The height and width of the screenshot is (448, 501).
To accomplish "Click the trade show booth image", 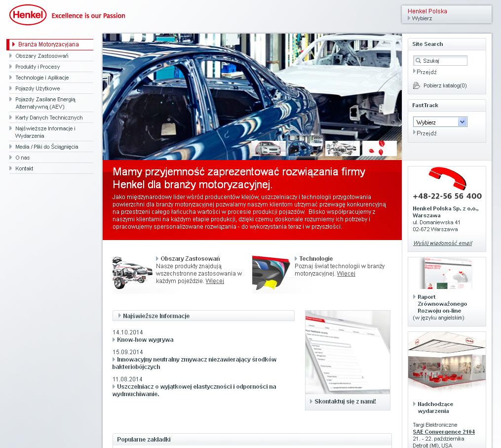I will (447, 362).
